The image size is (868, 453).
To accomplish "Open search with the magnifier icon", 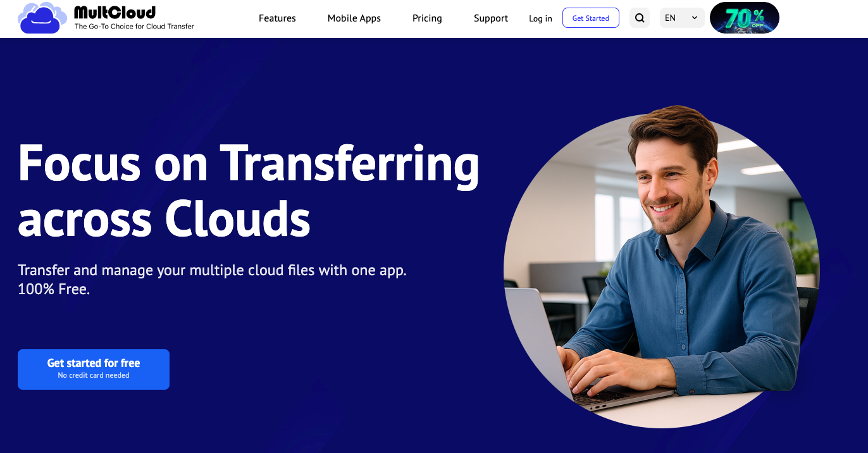I will pyautogui.click(x=640, y=18).
